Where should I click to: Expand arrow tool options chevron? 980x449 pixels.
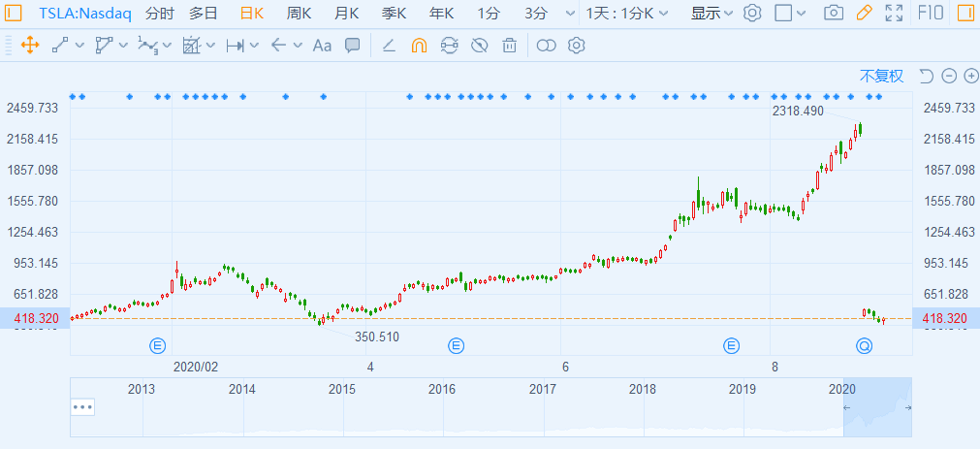[x=299, y=45]
